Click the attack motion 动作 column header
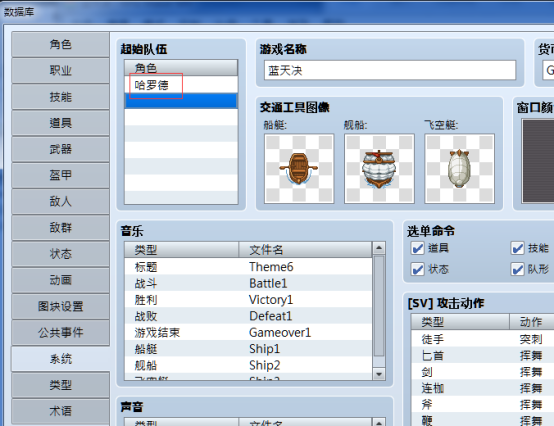 [x=532, y=322]
